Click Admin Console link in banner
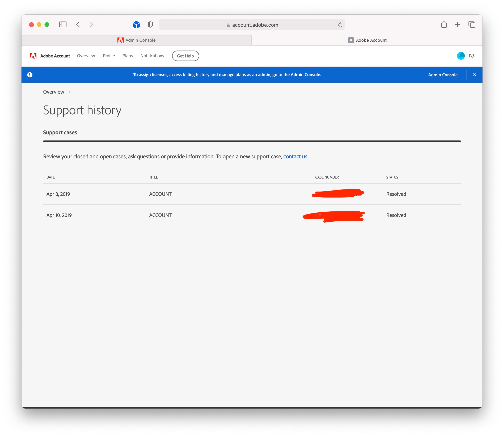 tap(443, 75)
